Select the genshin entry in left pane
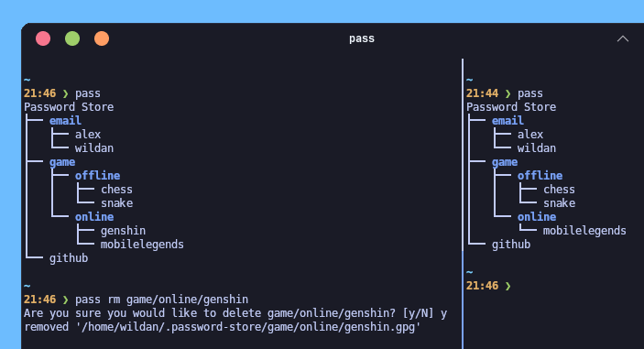The image size is (644, 349). click(x=124, y=231)
